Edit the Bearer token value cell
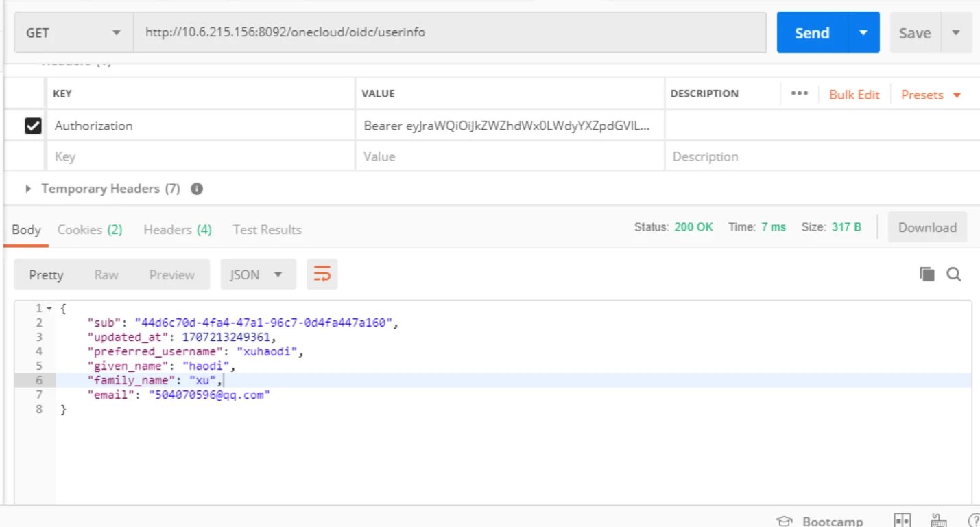This screenshot has height=527, width=980. [x=510, y=126]
